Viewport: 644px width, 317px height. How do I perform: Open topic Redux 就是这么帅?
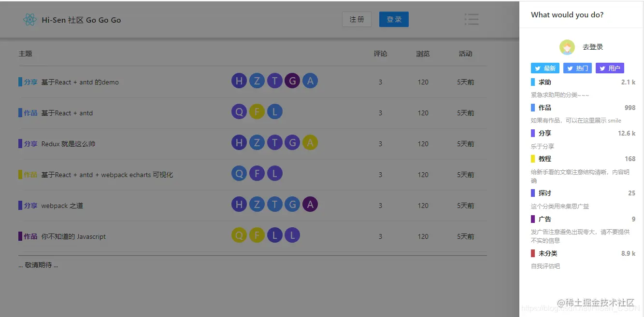pos(68,144)
